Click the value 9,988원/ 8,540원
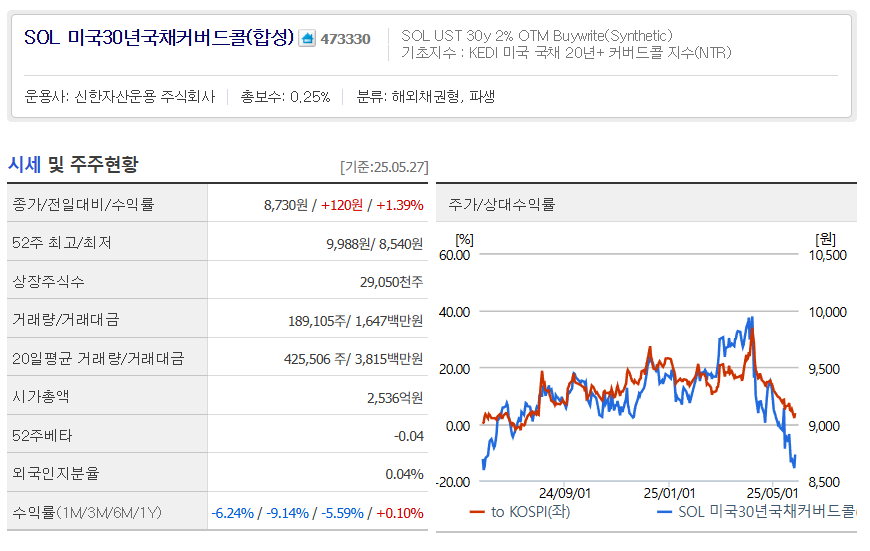This screenshot has width=870, height=551. [x=375, y=244]
